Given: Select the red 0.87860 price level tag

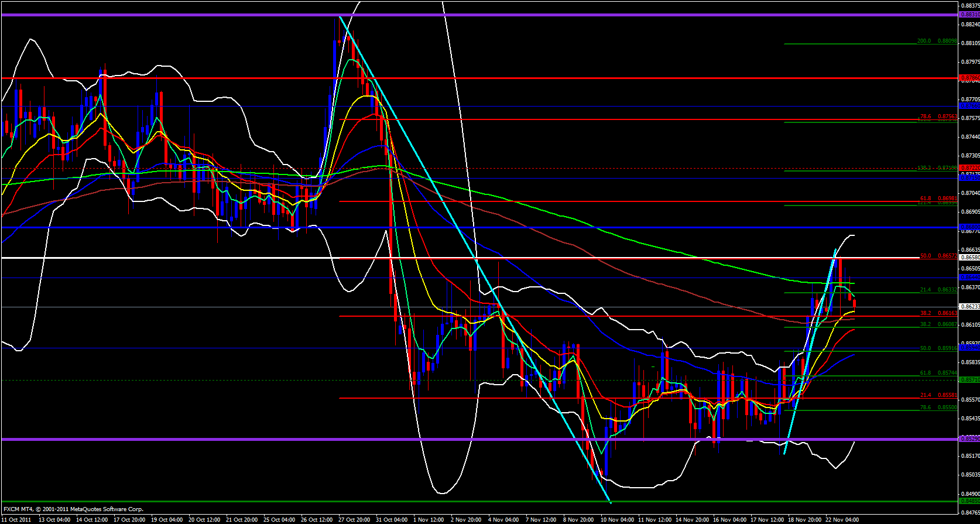Looking at the screenshot, I should pos(969,77).
